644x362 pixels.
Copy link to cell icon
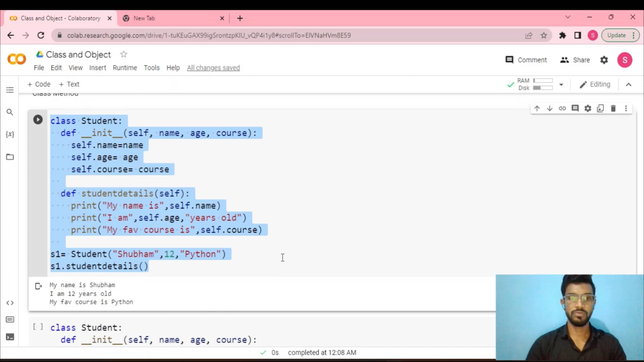click(x=562, y=108)
